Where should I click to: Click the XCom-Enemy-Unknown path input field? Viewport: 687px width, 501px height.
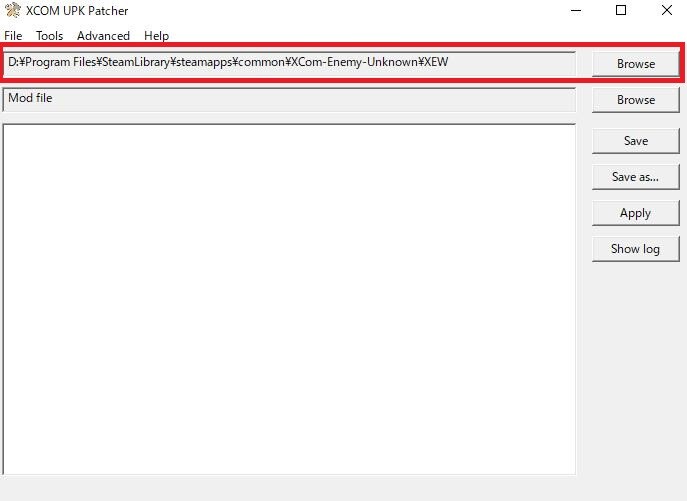coord(289,64)
